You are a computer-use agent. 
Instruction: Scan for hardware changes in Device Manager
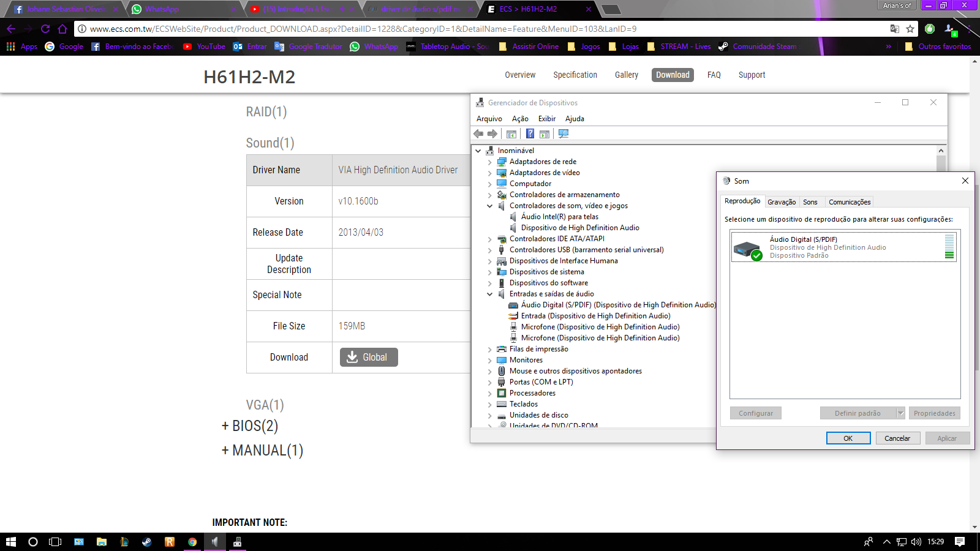point(563,133)
